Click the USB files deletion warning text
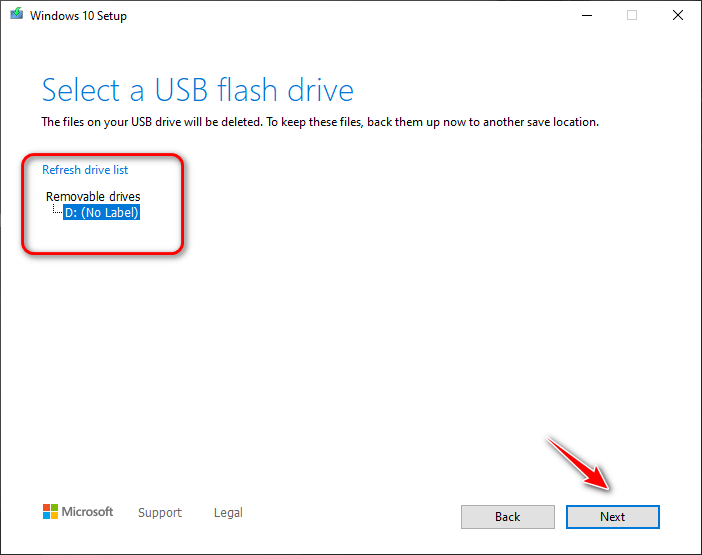Image resolution: width=702 pixels, height=555 pixels. 320,122
